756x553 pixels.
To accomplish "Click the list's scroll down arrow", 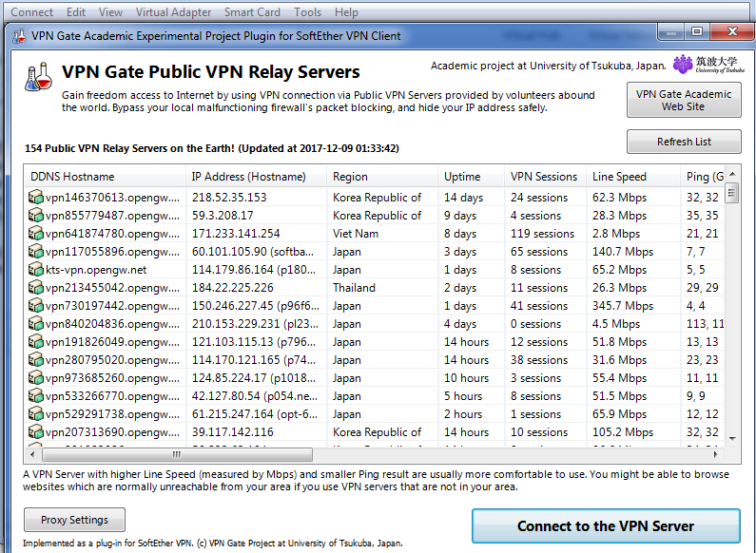I will (x=732, y=438).
